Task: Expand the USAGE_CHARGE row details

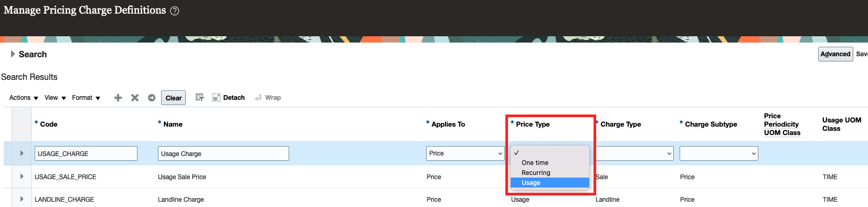Action: pyautogui.click(x=22, y=153)
